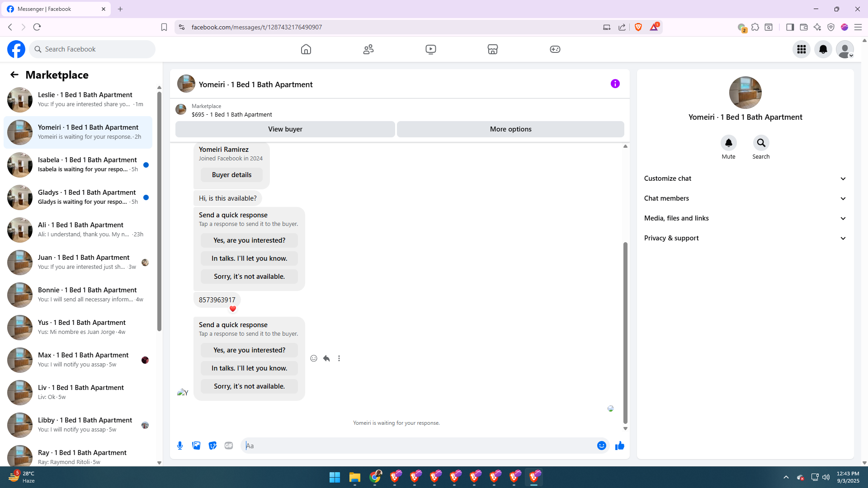Screen dimensions: 868x488
Task: Open the Gaming controller icon
Action: (x=555, y=49)
